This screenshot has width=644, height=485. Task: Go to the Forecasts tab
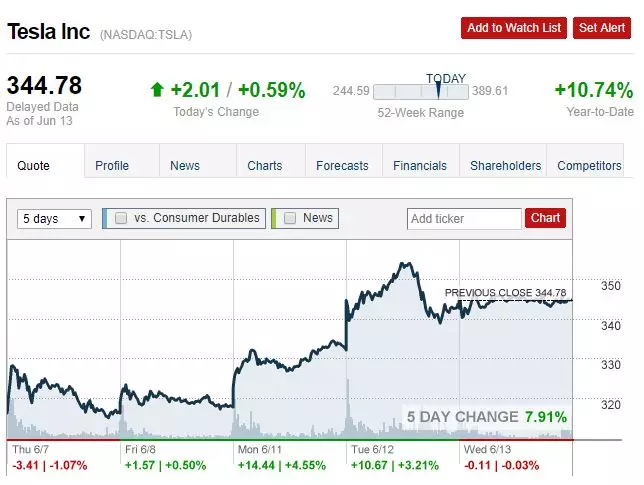(342, 166)
